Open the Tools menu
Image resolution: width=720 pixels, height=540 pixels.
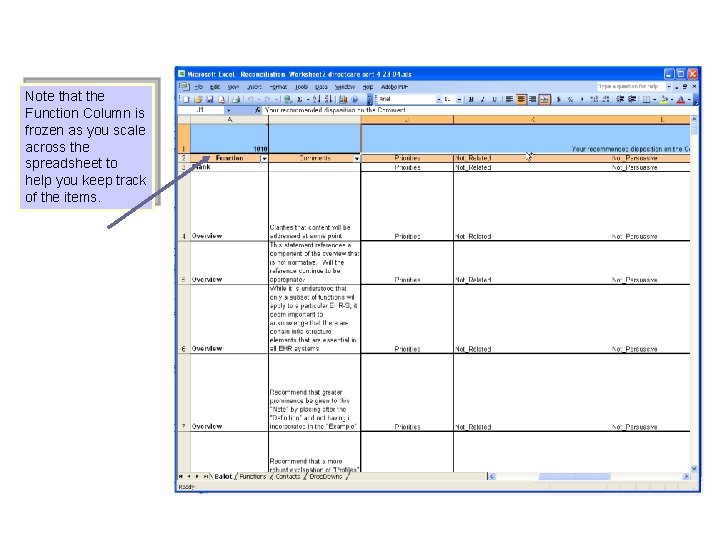coord(301,87)
